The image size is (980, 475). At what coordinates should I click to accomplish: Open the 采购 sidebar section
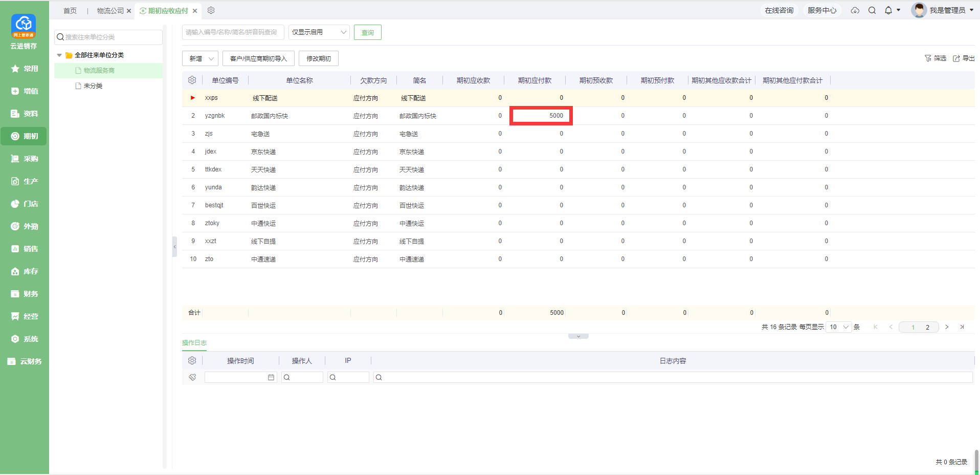tap(25, 159)
